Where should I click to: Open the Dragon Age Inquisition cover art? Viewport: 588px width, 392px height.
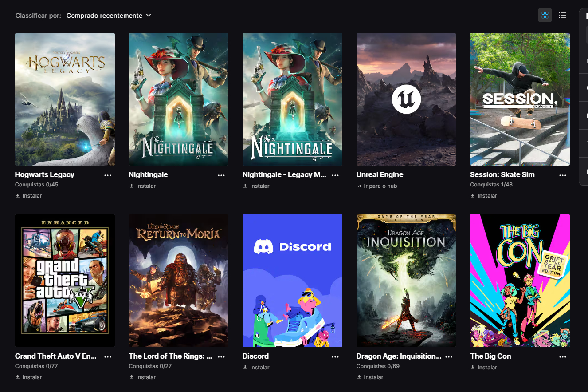[406, 281]
